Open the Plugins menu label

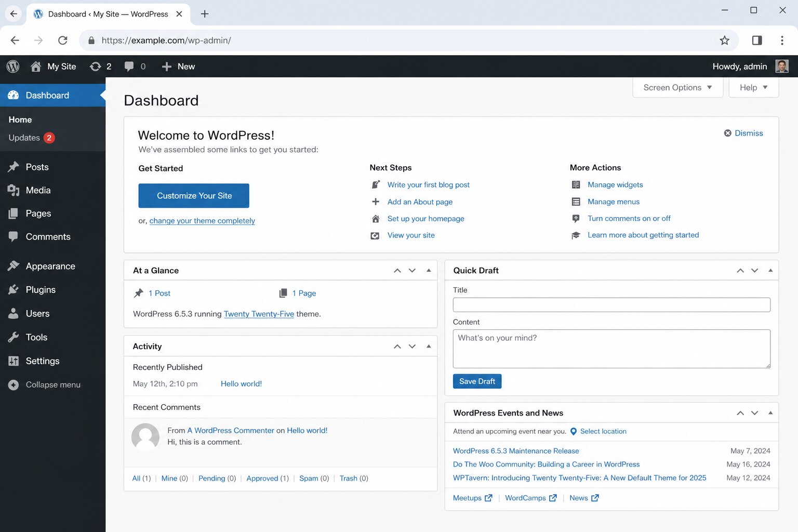point(41,289)
